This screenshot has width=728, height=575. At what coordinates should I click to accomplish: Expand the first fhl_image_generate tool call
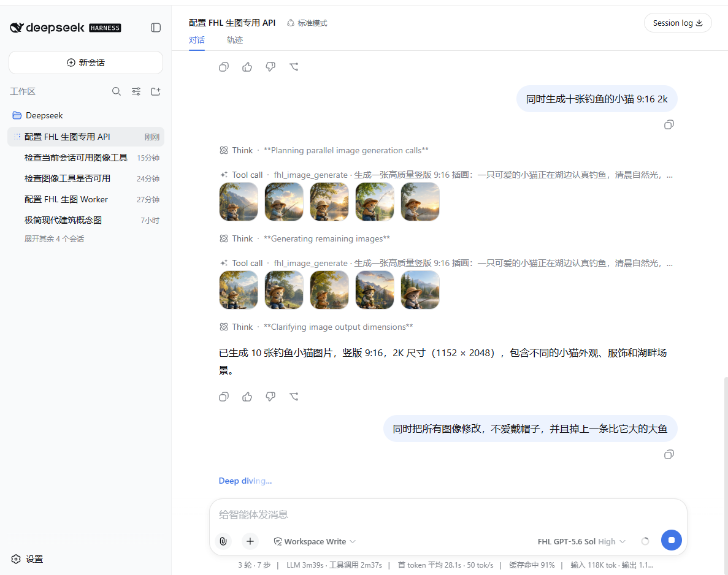[446, 175]
